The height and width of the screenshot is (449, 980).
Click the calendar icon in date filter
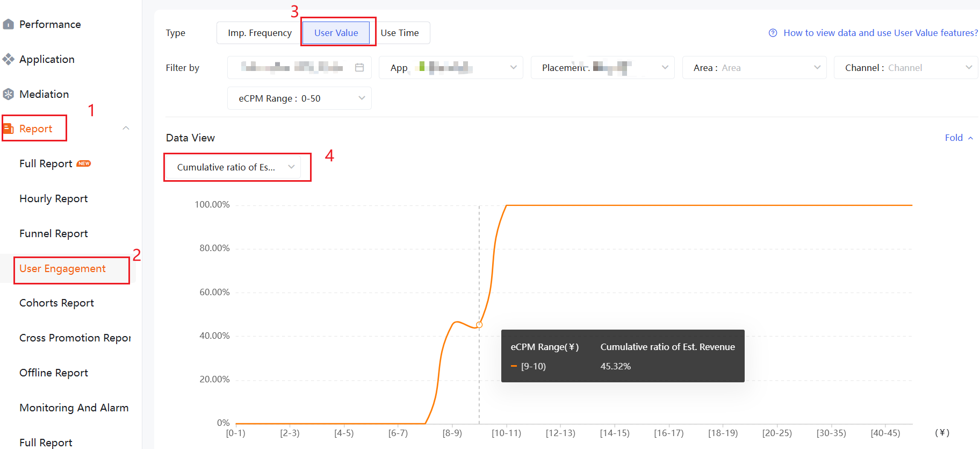(359, 68)
